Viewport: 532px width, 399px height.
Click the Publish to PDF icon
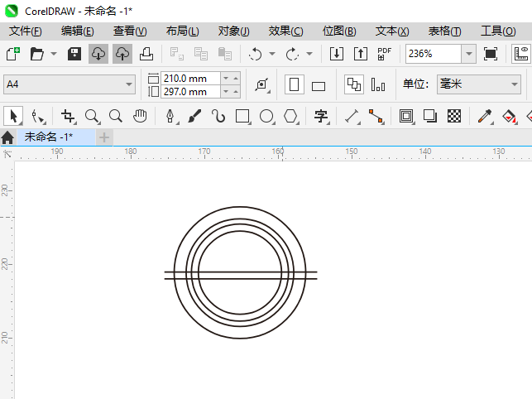click(384, 54)
